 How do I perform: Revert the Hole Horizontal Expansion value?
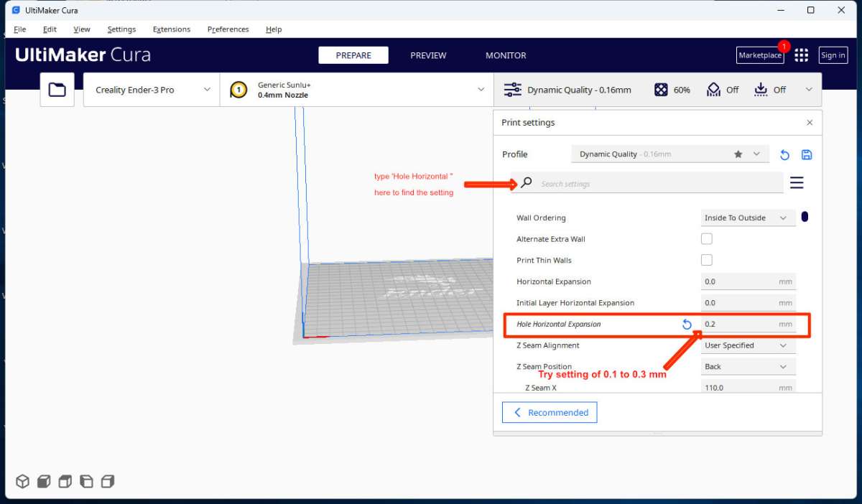coord(687,325)
